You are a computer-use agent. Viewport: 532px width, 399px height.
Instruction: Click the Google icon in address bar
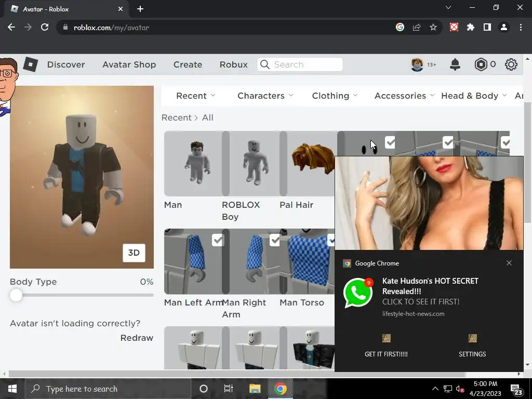400,27
